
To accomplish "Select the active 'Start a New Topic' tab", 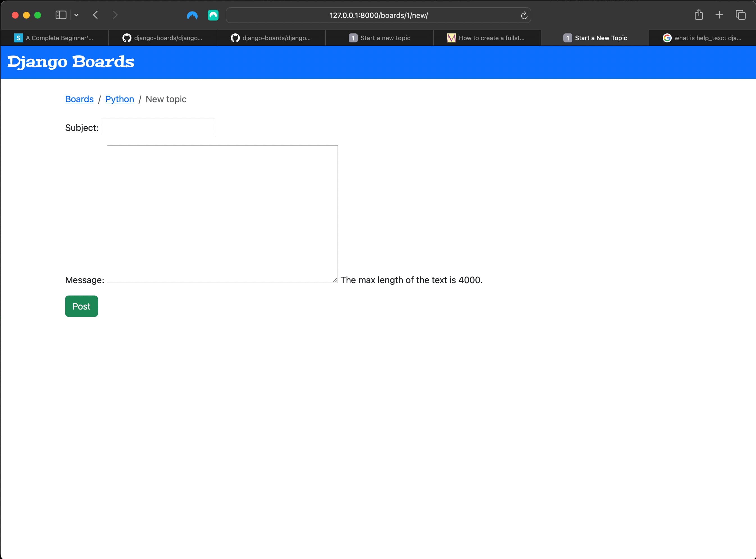I will [x=595, y=38].
